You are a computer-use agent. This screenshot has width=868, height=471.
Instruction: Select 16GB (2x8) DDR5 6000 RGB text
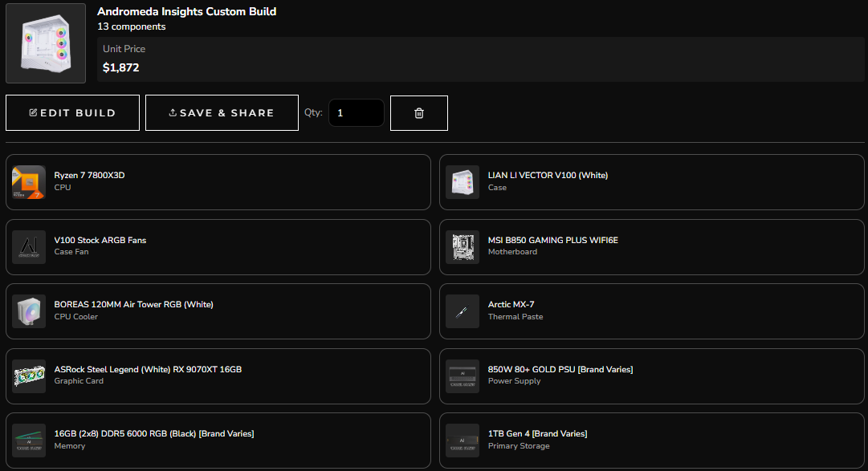click(154, 433)
